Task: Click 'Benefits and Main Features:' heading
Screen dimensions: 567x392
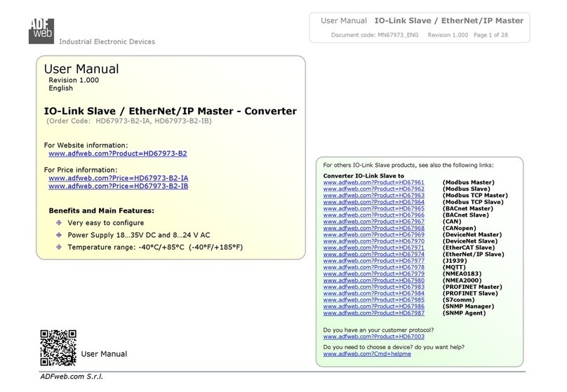Action: pyautogui.click(x=102, y=210)
